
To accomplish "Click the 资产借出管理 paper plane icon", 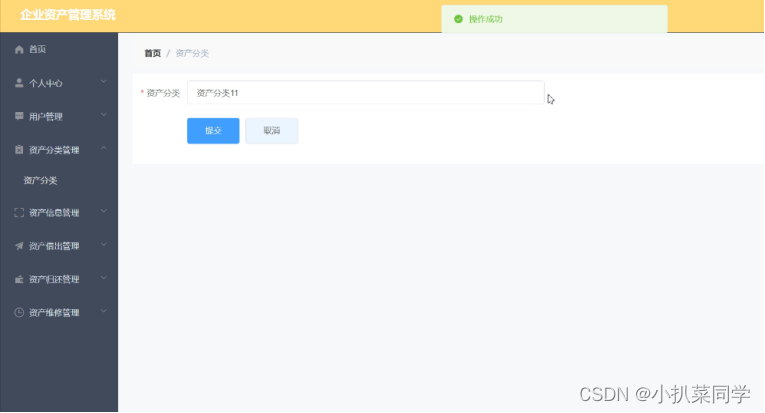I will (19, 246).
